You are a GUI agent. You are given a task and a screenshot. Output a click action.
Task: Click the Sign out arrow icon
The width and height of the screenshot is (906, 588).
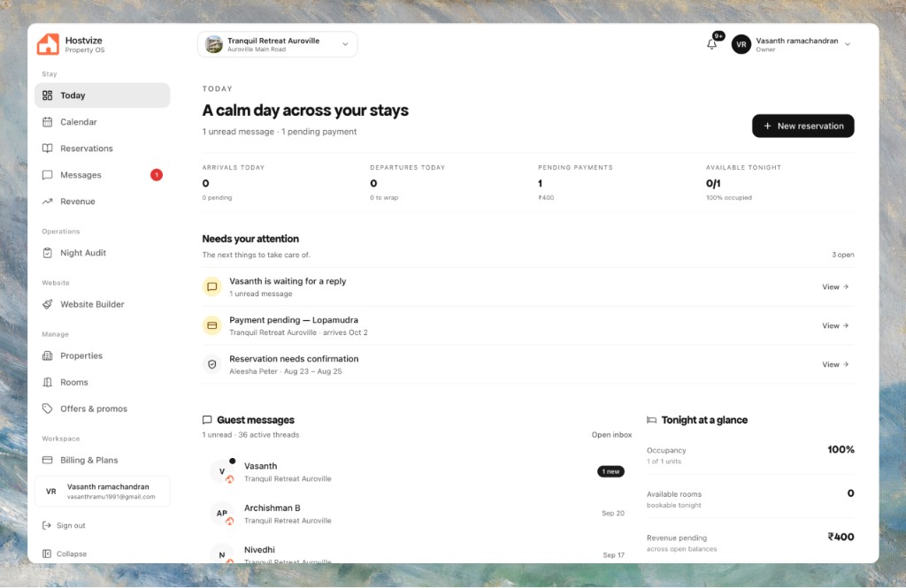click(47, 525)
